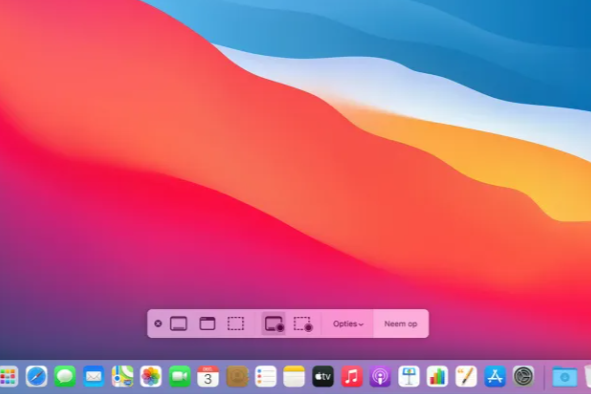
Task: Open the Contacts app in the Dock
Action: [x=237, y=376]
